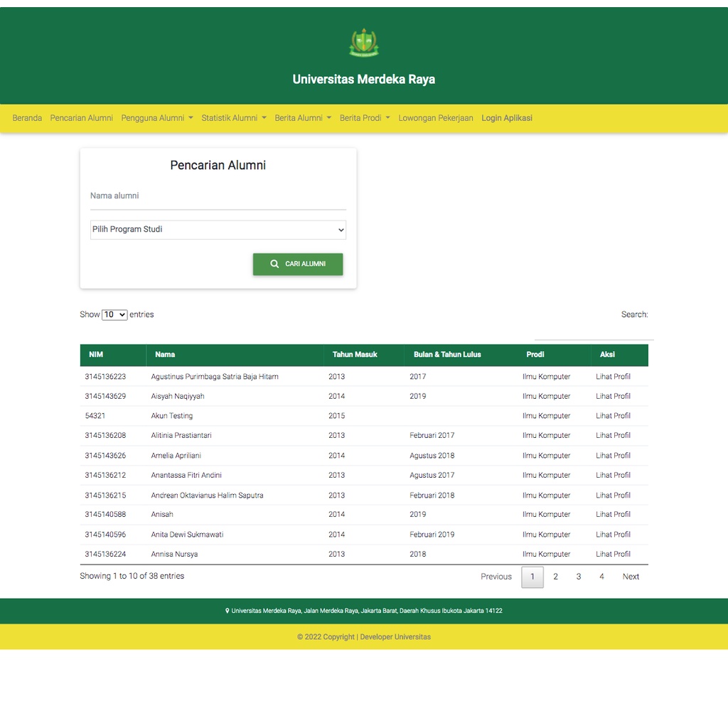This screenshot has height=728, width=728.
Task: Open Lihat Profil for Akun Testing
Action: [x=613, y=415]
